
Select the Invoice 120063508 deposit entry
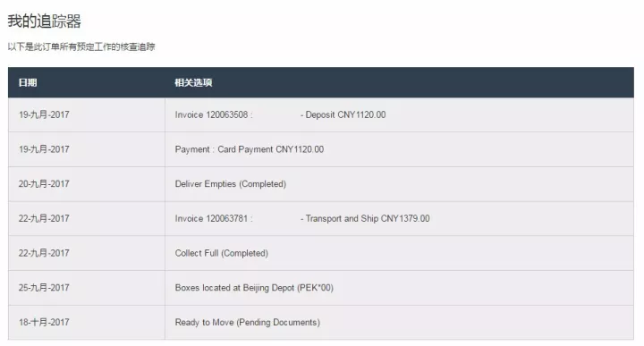(280, 115)
